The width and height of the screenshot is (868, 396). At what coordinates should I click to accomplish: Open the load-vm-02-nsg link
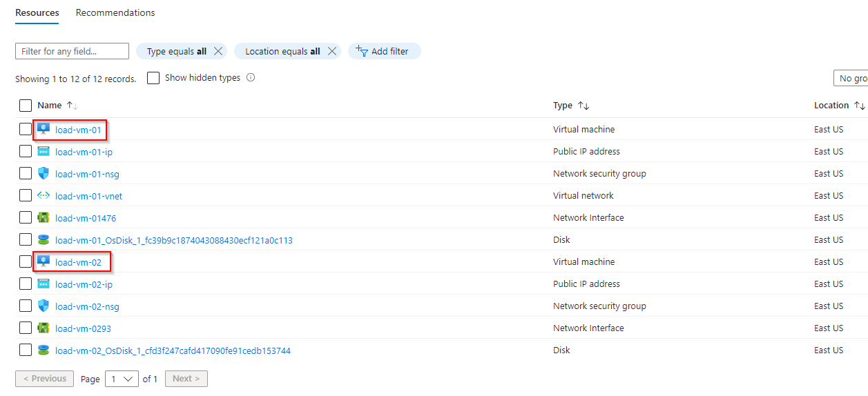[87, 306]
